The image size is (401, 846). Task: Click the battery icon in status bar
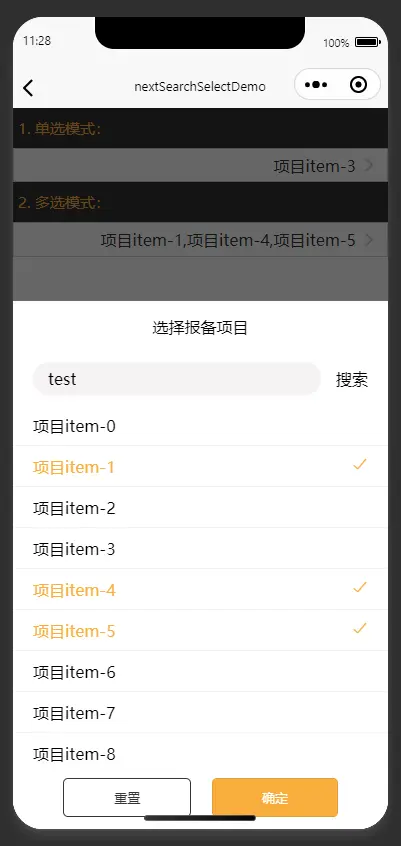tap(368, 42)
